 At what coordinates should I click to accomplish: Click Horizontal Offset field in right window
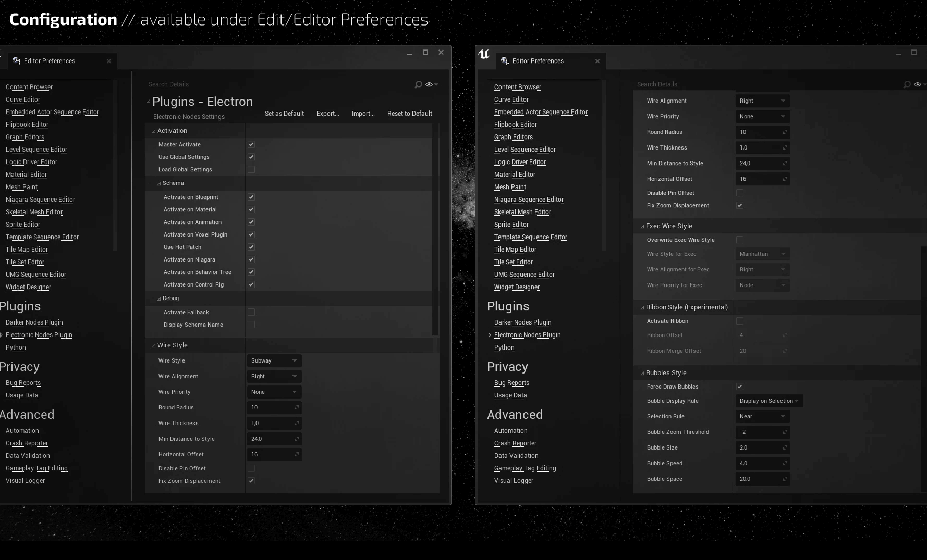click(763, 179)
